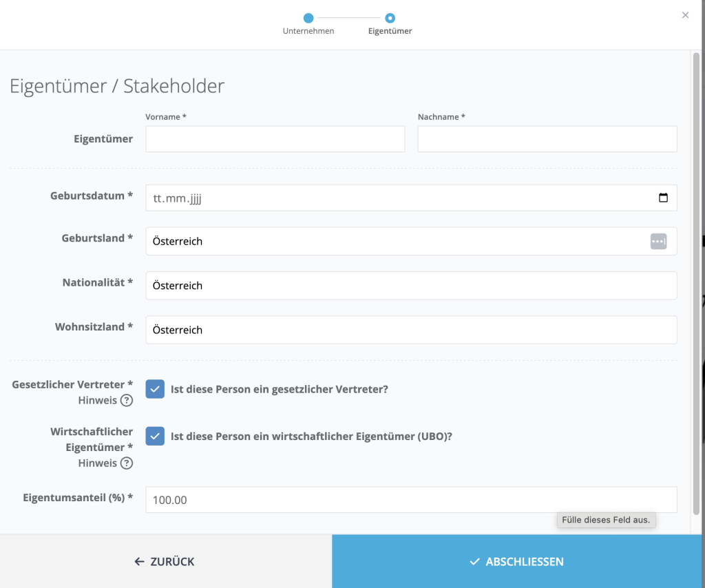Toggle the wirtschaftlicher Eigentümer (UBO) checkbox
705x588 pixels.
155,436
